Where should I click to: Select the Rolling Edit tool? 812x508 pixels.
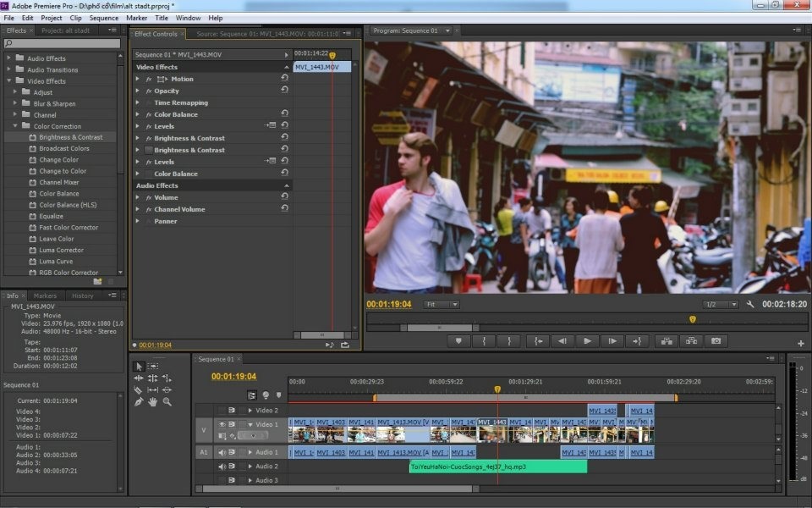(153, 378)
